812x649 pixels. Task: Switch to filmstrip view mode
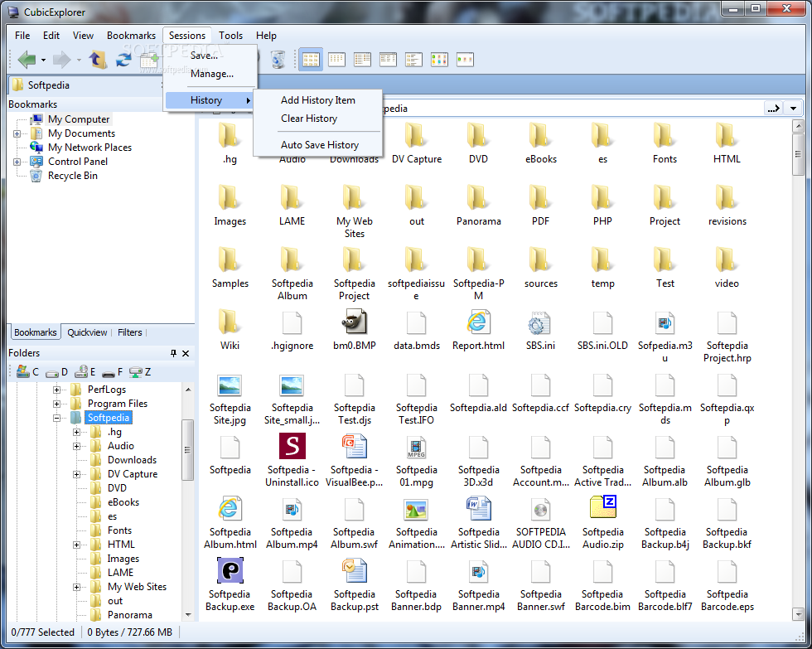[x=465, y=60]
